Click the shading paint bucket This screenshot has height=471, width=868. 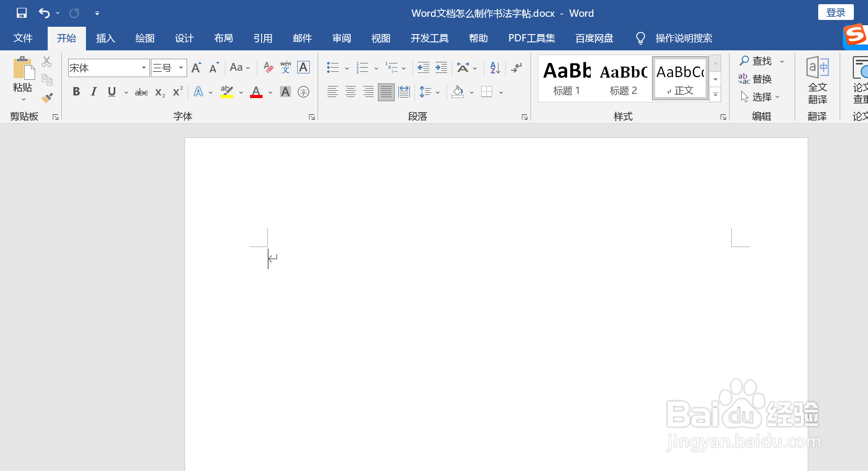[458, 92]
